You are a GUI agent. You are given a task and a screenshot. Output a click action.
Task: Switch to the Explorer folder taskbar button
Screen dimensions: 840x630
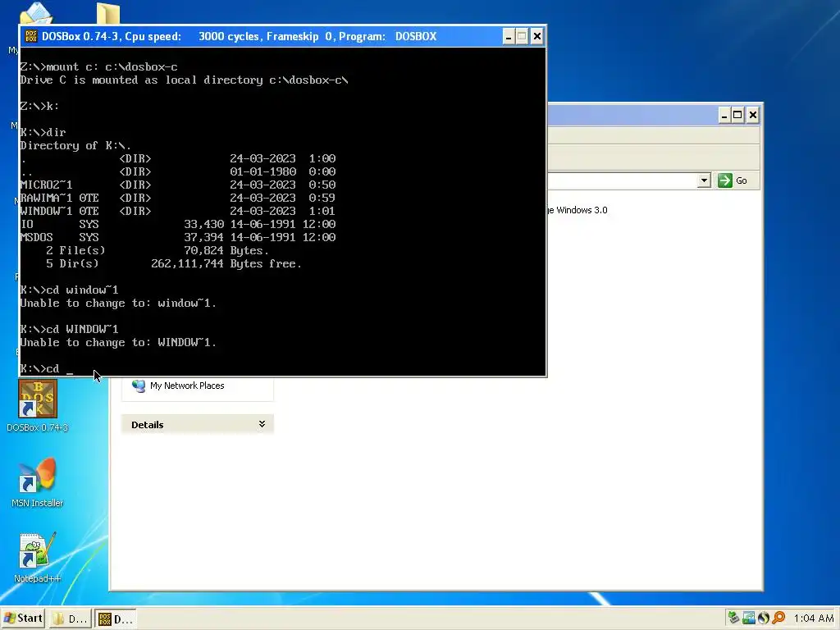click(71, 619)
